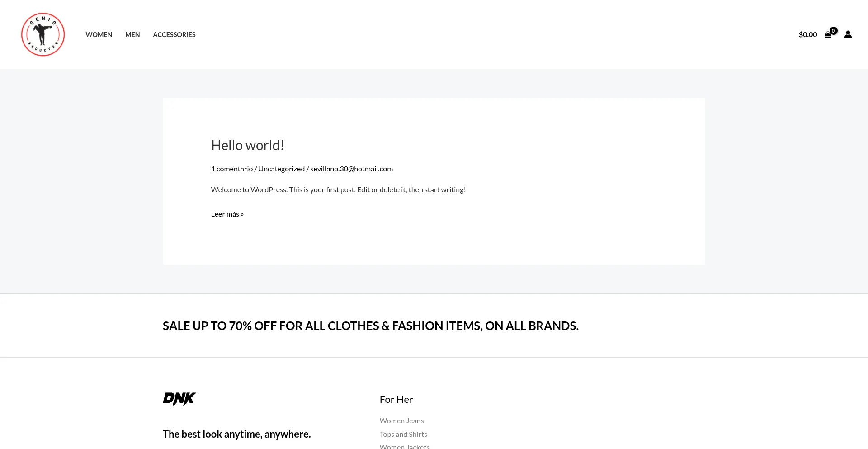Click 'The best look anytime, anywhere.' tagline
Viewport: 868px width, 449px height.
click(x=236, y=434)
